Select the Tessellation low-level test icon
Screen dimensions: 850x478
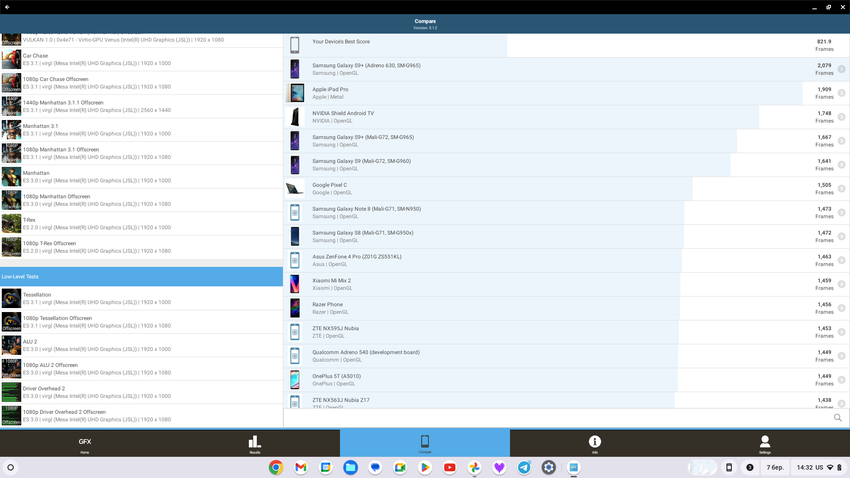pyautogui.click(x=11, y=299)
